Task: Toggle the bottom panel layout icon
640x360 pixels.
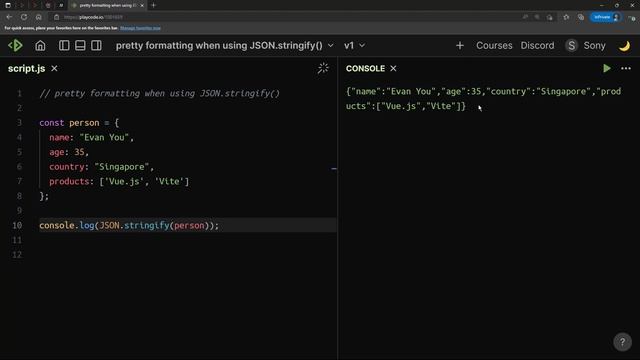Action: (80, 45)
